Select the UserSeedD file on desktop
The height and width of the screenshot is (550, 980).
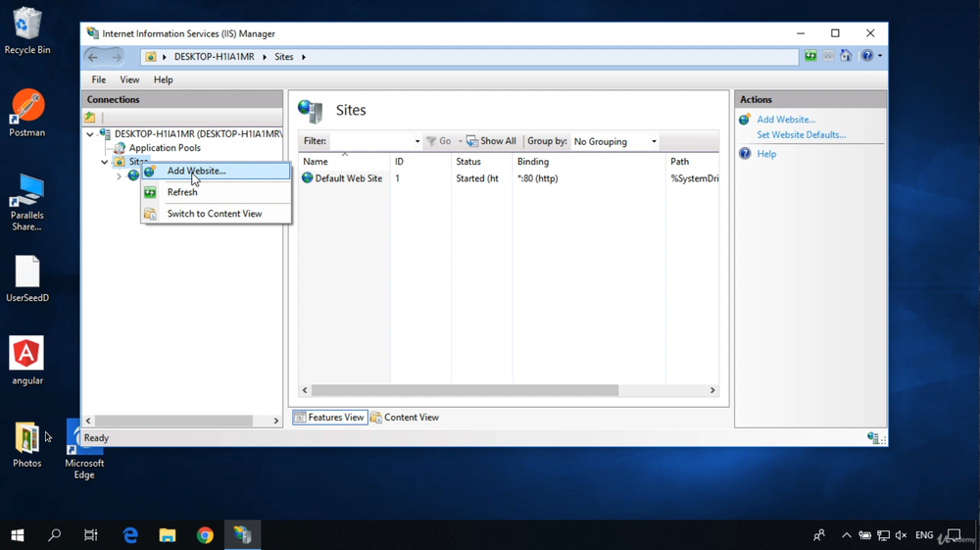click(26, 278)
